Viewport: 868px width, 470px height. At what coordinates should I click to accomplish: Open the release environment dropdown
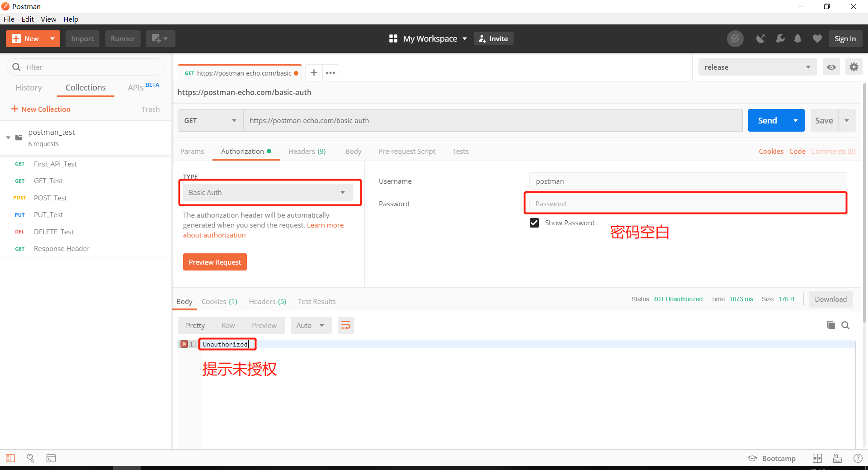coord(757,67)
